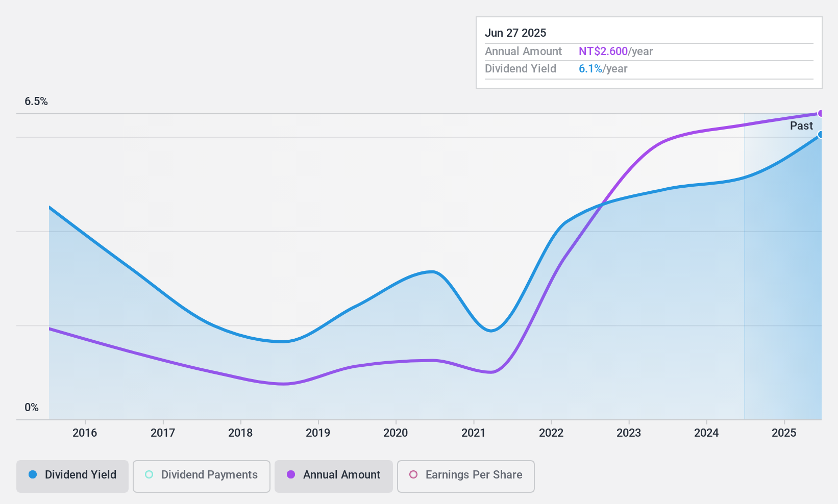Click the 0% y-axis label
This screenshot has width=838, height=504.
click(x=32, y=408)
